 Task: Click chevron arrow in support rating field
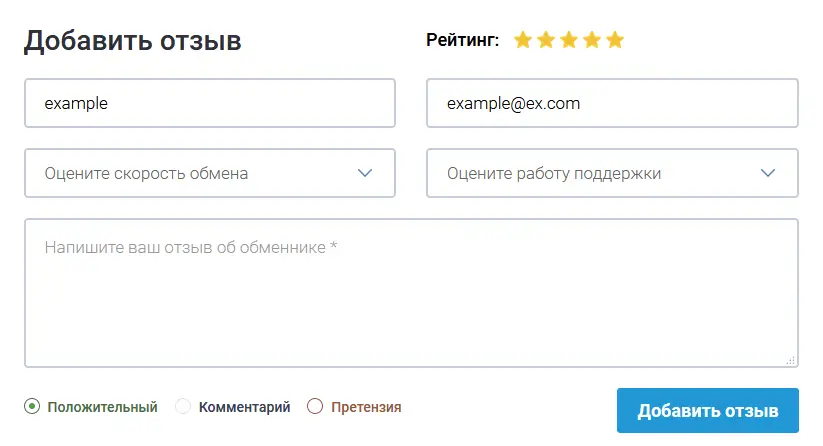point(768,173)
